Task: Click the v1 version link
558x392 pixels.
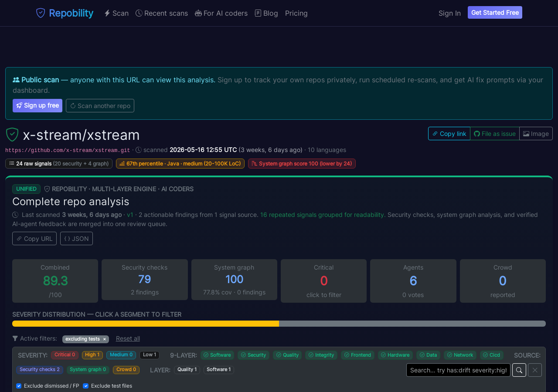Action: 130,215
